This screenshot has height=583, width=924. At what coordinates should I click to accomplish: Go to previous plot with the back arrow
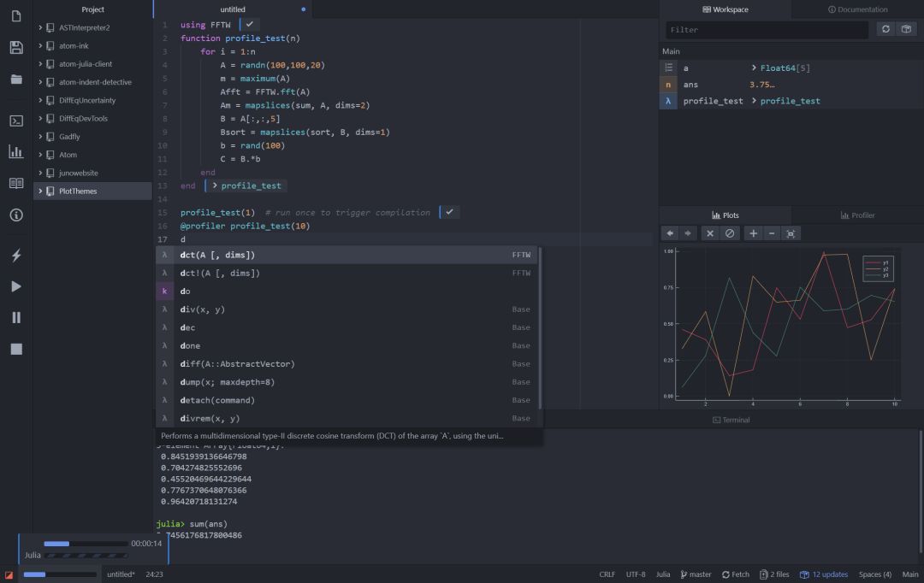[670, 233]
